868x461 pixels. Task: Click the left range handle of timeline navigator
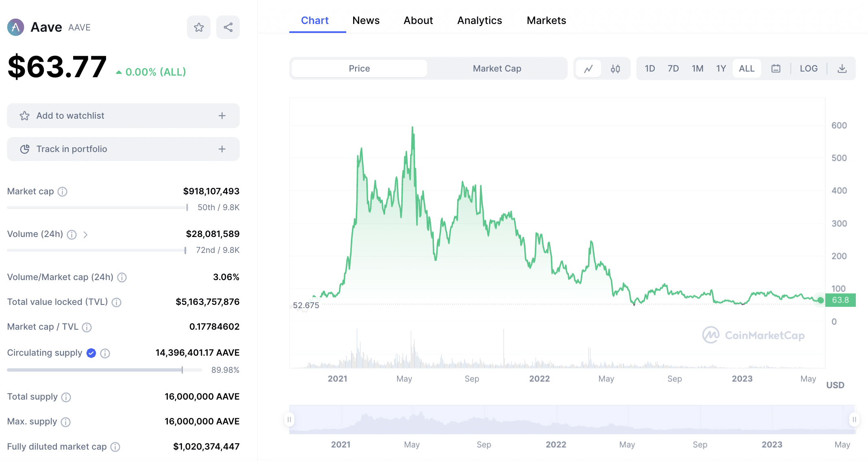289,420
